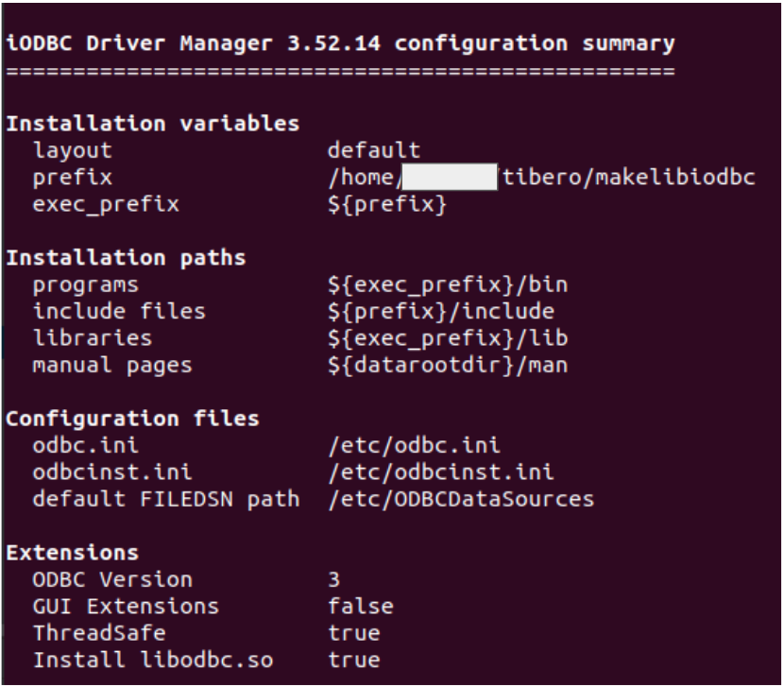Click the 'libraries' label
The image size is (784, 687).
coord(93,337)
